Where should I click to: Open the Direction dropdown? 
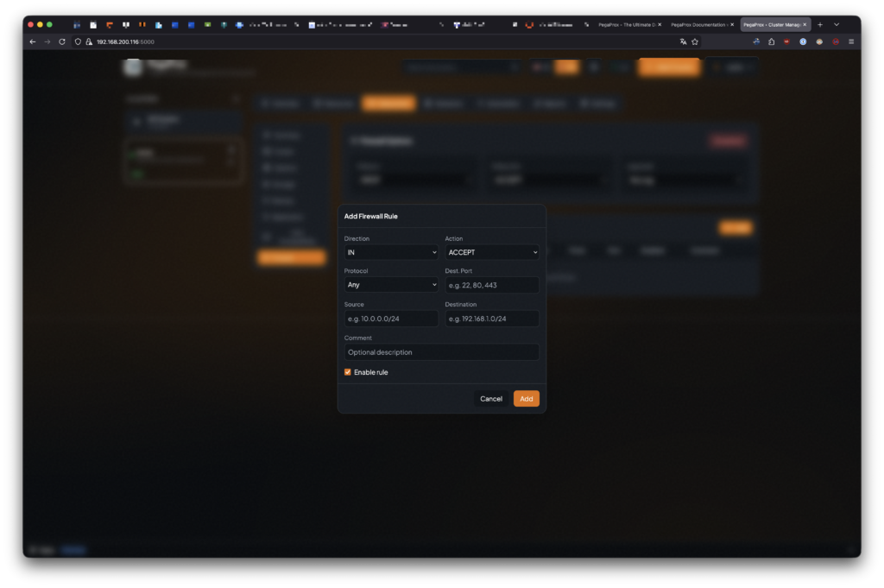pos(391,252)
